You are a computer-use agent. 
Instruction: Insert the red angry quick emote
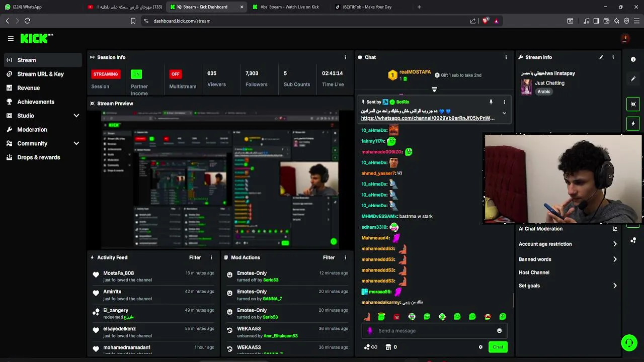pyautogui.click(x=396, y=317)
